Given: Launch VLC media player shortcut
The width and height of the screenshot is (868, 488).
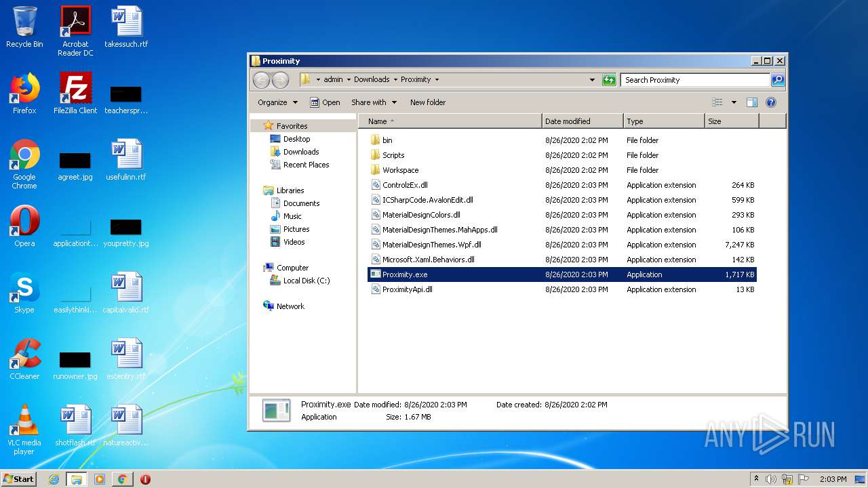Looking at the screenshot, I should click(24, 430).
